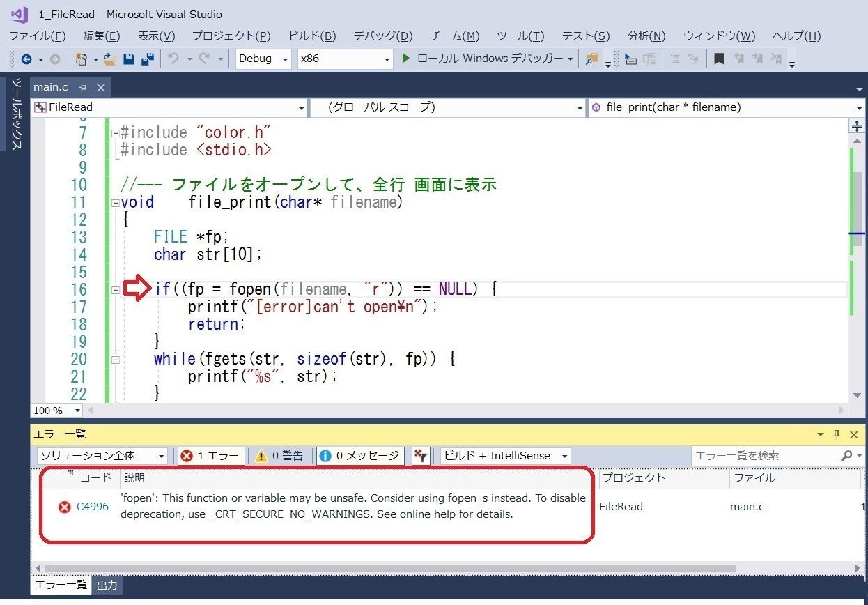Sort by the 説明 column header
This screenshot has height=605, width=868.
tap(359, 477)
